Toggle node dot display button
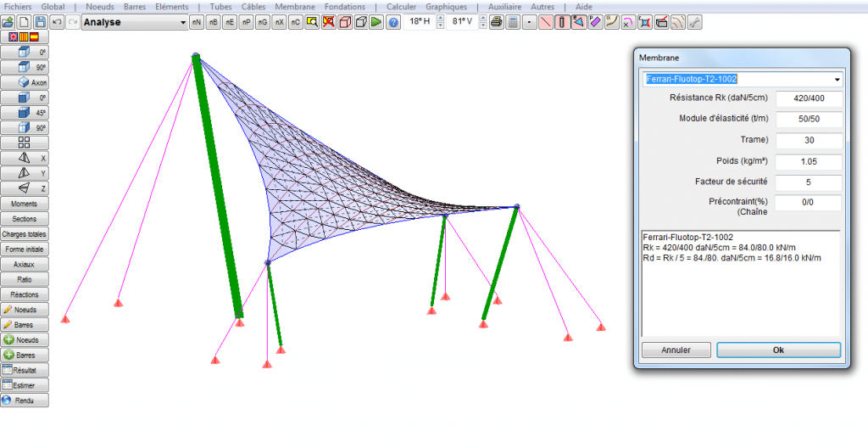868x448 pixels. click(530, 22)
